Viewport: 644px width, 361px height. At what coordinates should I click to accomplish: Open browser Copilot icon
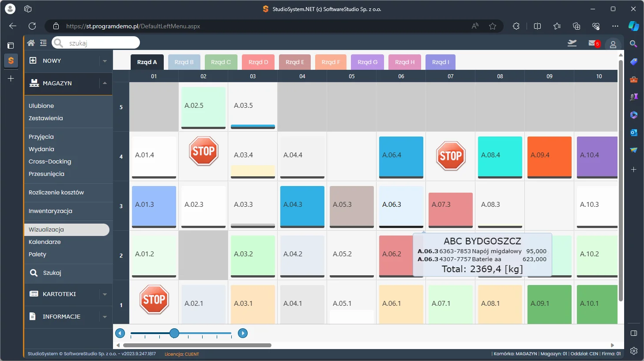pos(634,26)
